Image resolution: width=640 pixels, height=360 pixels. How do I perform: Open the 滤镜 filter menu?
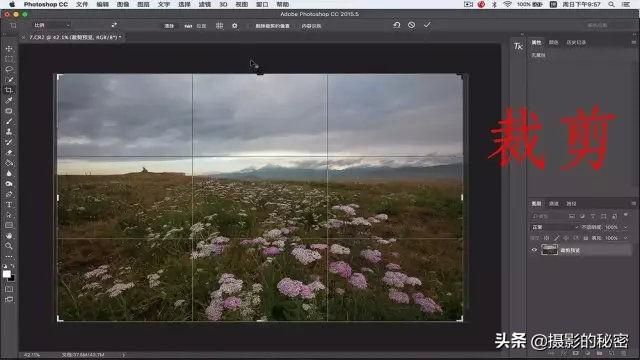click(x=204, y=4)
